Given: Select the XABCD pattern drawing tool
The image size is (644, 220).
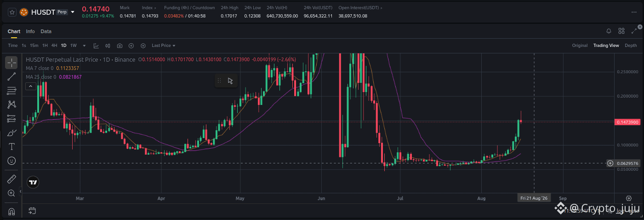Looking at the screenshot, I should [11, 104].
